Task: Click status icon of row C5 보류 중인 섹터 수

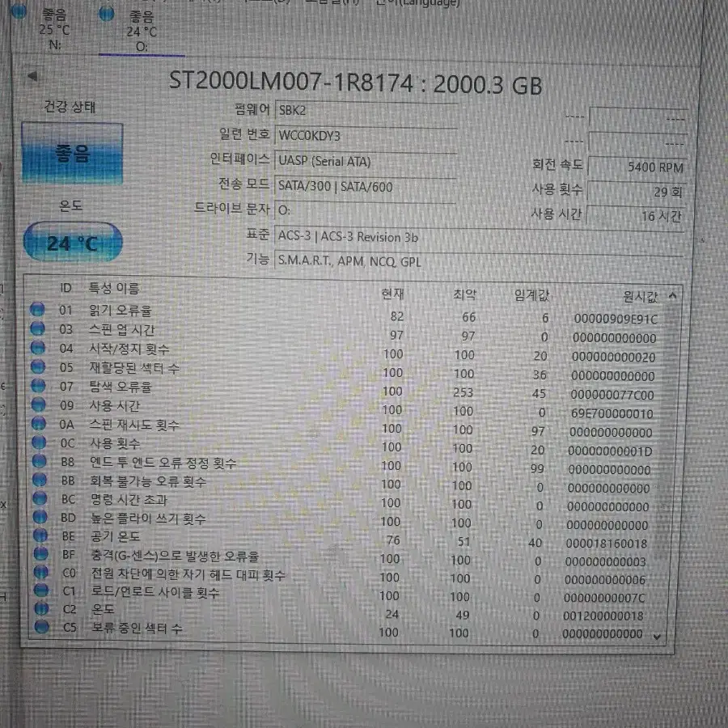Action: click(42, 627)
